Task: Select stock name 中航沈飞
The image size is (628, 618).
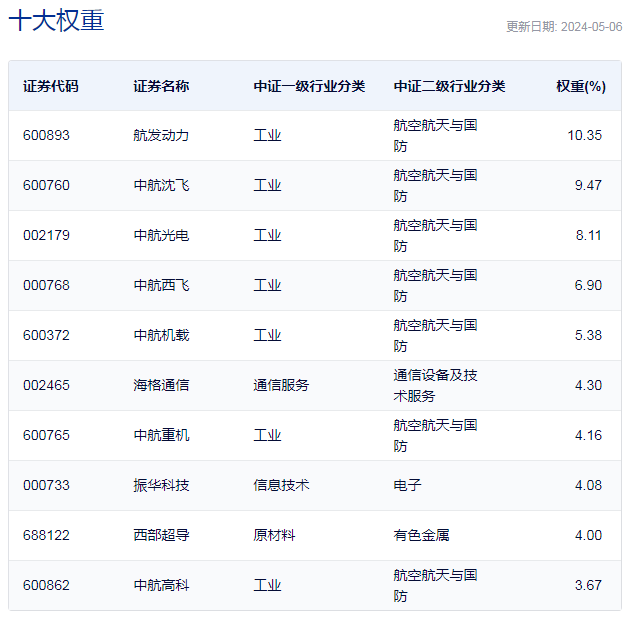Action: coord(161,185)
